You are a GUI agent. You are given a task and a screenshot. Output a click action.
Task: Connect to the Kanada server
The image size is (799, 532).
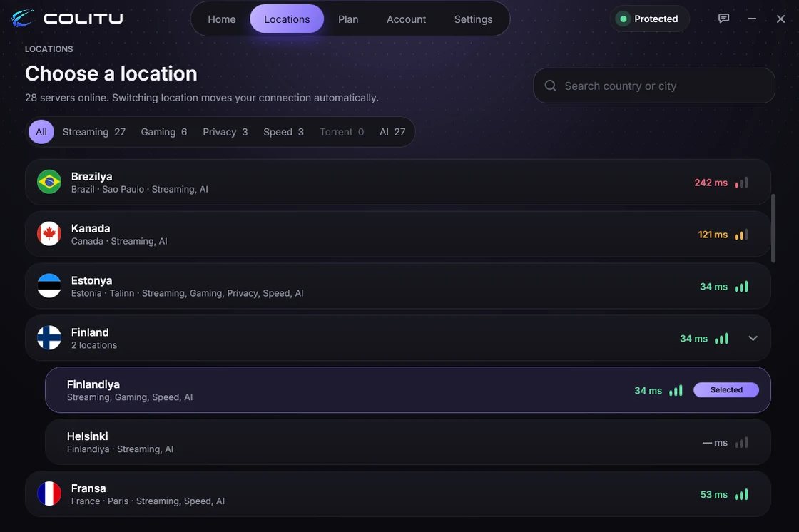click(397, 234)
